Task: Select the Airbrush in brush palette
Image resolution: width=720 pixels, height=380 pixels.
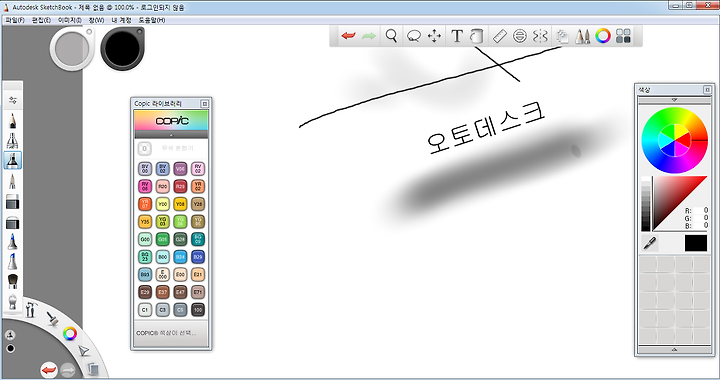Action: (12, 140)
